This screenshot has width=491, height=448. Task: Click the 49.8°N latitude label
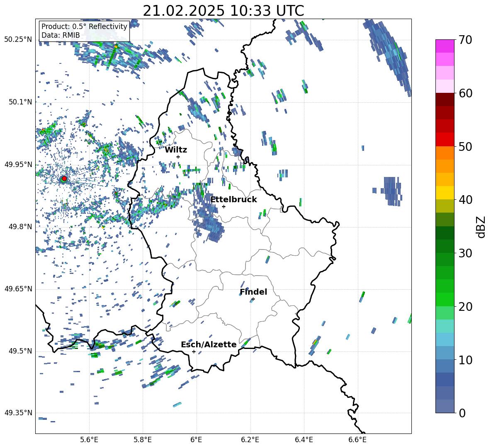click(x=20, y=227)
